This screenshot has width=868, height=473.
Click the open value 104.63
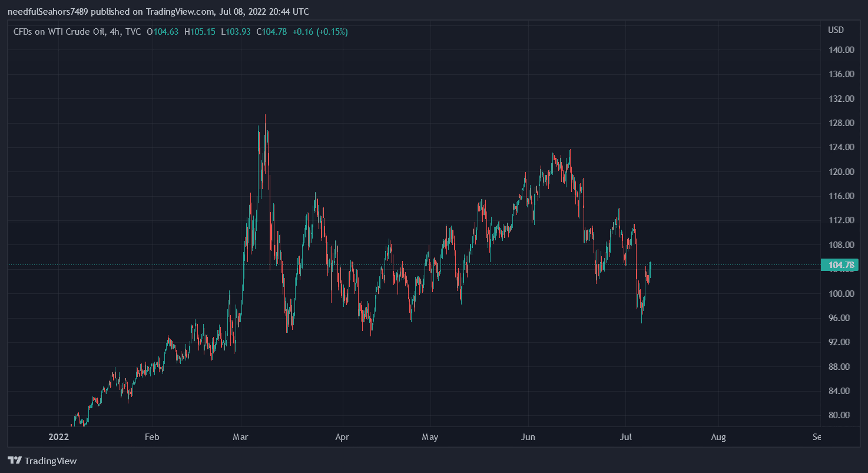(165, 32)
